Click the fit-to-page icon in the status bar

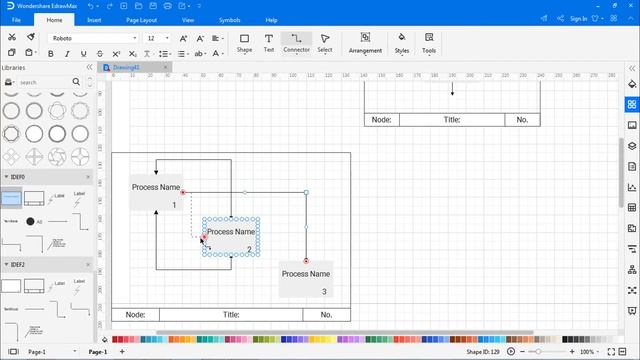pos(611,351)
